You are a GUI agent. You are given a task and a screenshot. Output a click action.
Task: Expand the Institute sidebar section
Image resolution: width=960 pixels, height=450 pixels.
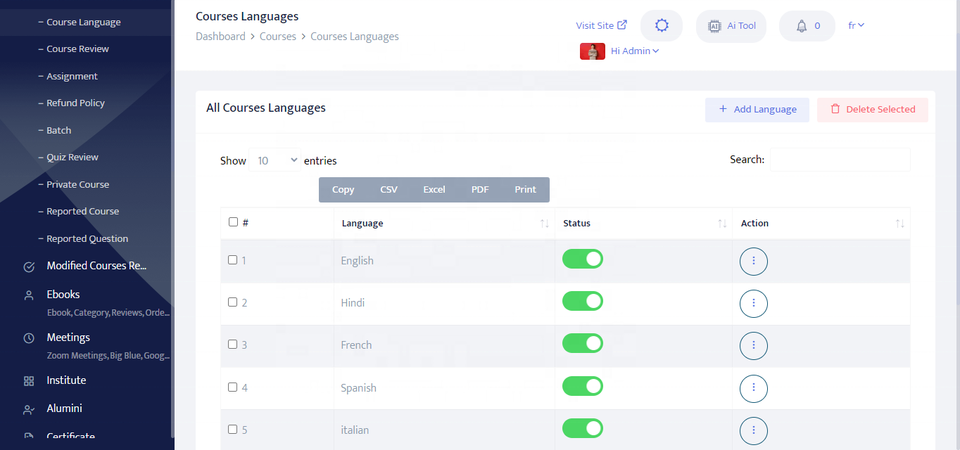click(x=66, y=380)
